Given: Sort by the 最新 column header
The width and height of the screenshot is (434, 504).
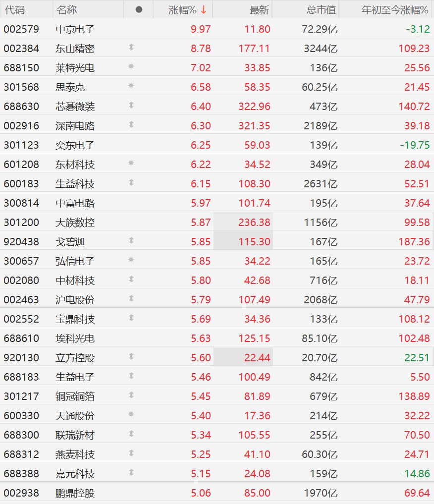Looking at the screenshot, I should 259,10.
